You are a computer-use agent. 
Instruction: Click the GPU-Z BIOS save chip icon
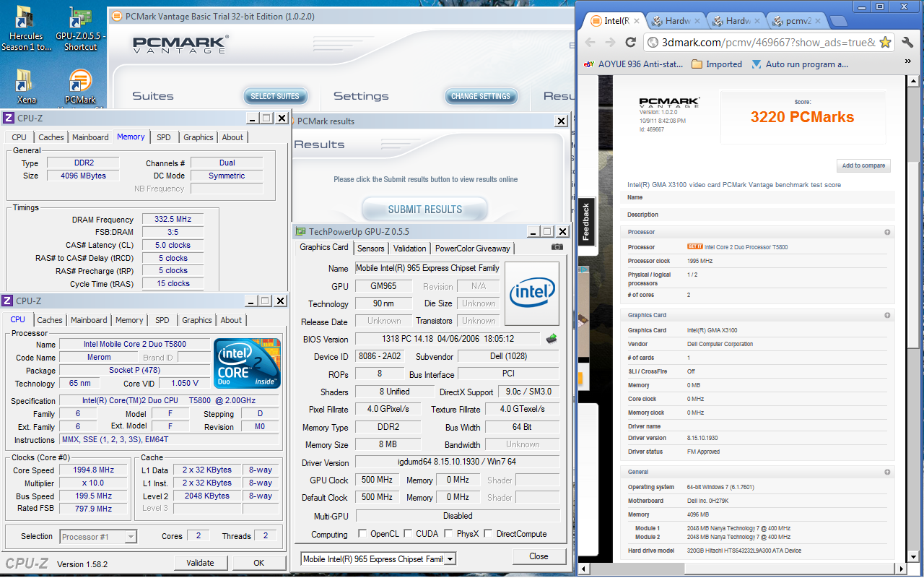(552, 338)
